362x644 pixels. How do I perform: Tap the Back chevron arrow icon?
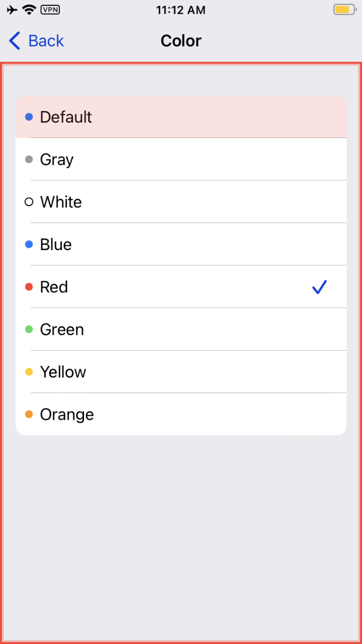point(15,41)
